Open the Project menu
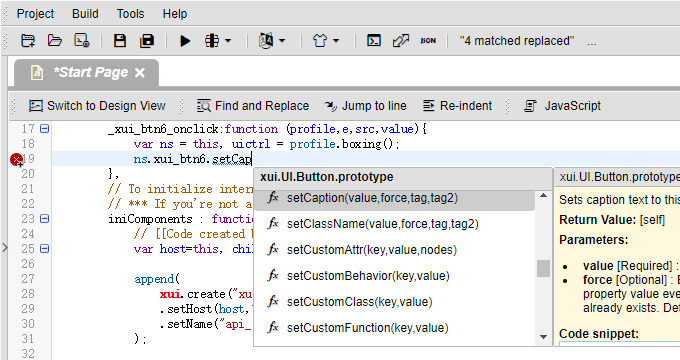 point(35,14)
